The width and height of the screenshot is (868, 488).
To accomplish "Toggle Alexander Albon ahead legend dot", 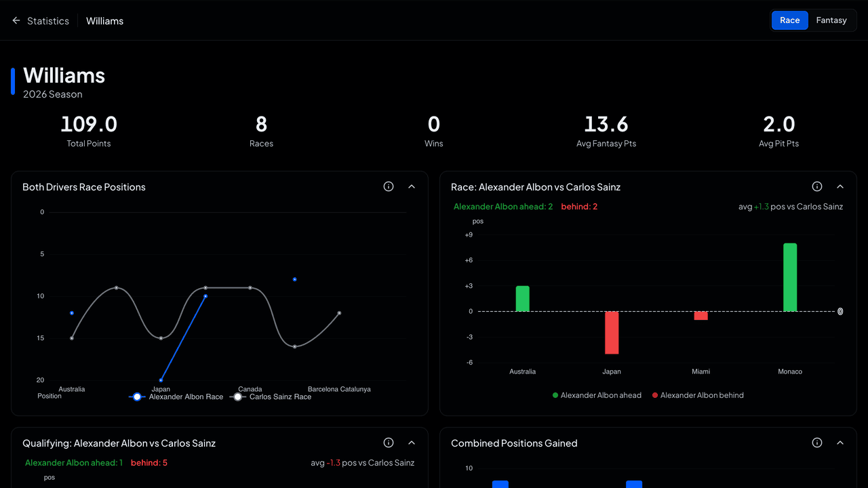I will tap(555, 395).
